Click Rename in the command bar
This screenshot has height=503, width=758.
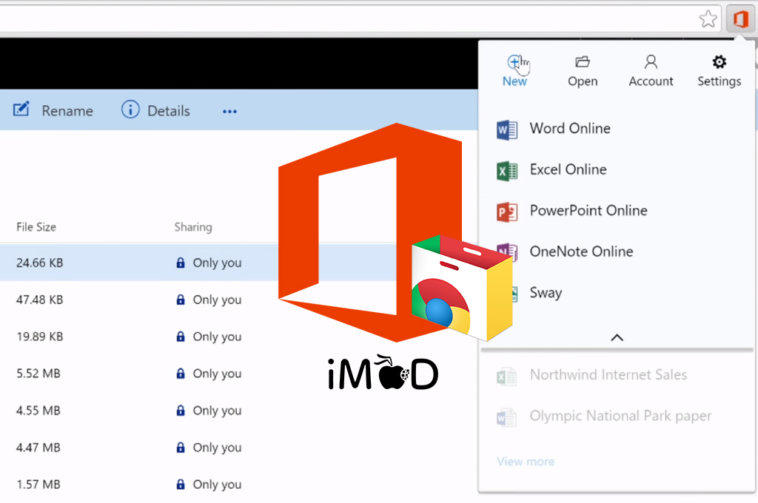(54, 110)
